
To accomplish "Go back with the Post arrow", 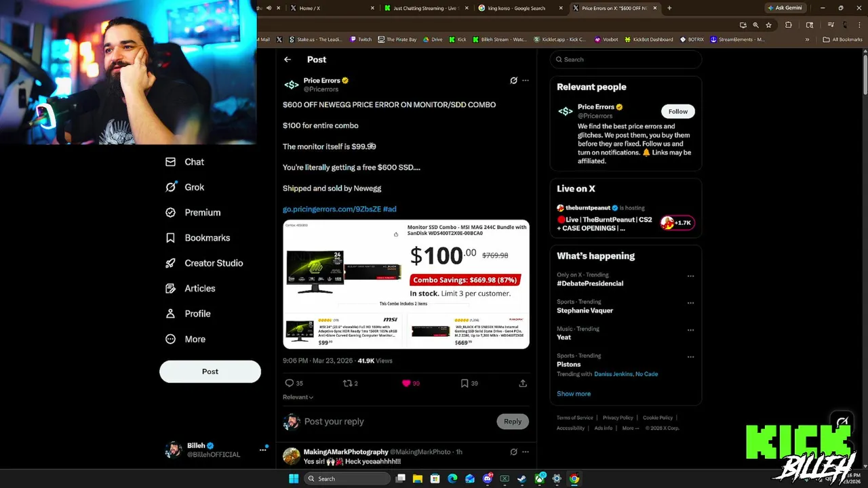I will (x=288, y=60).
